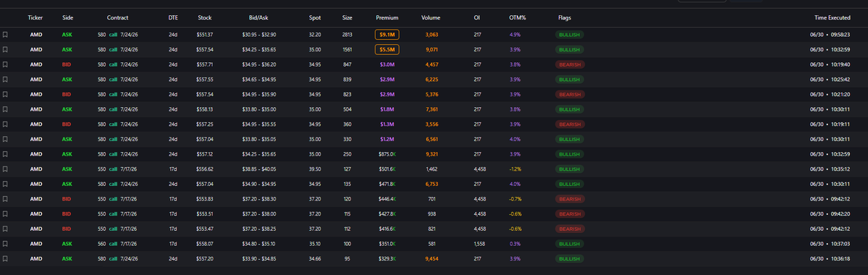This screenshot has width=868, height=275.
Task: Click the BULLISH flag in the 09:58:23 row
Action: pos(570,34)
